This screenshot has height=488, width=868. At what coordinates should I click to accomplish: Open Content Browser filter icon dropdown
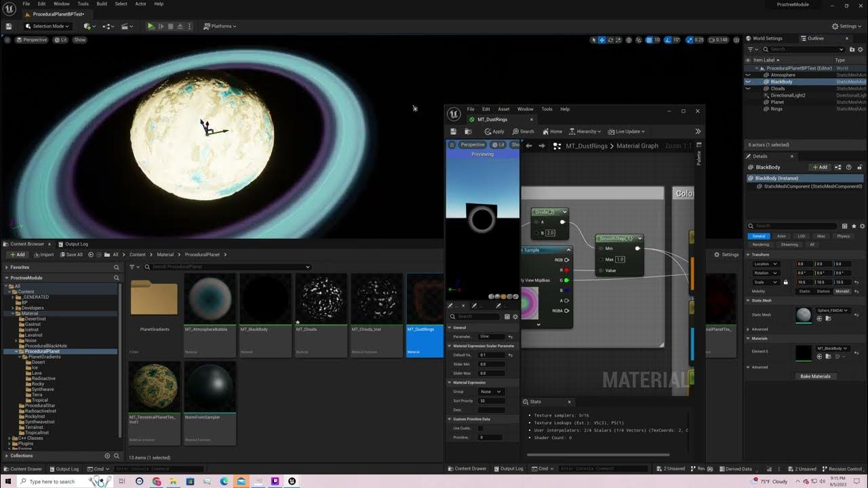(134, 267)
